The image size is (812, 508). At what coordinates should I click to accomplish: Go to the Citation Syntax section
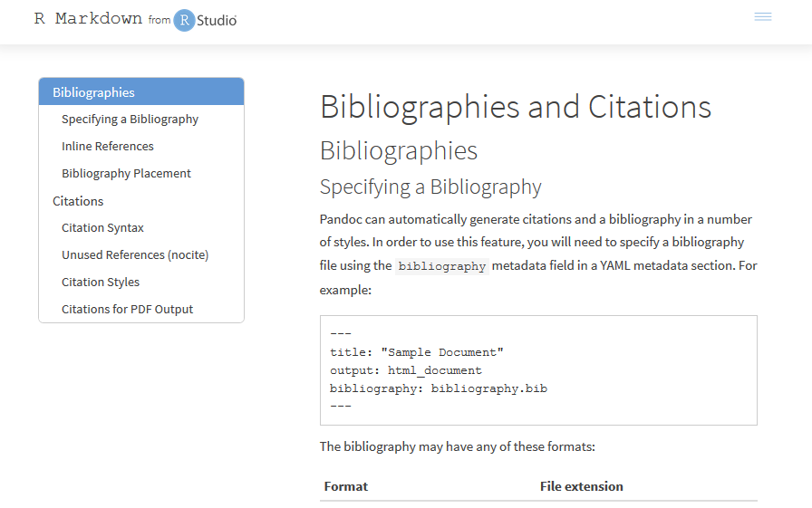coord(102,228)
